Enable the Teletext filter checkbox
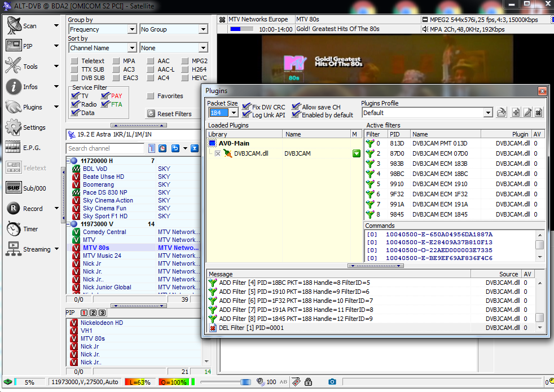This screenshot has height=392, width=554. tap(74, 61)
